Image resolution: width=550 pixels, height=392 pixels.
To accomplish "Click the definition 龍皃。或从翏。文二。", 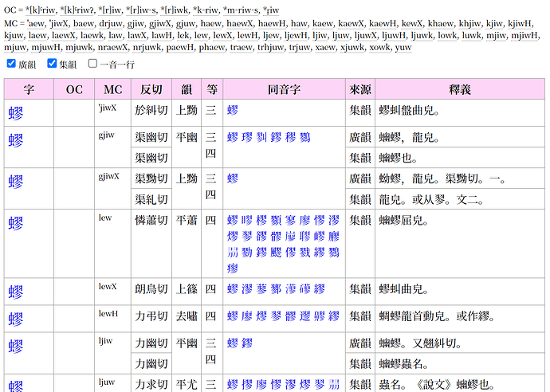I will pos(431,200).
